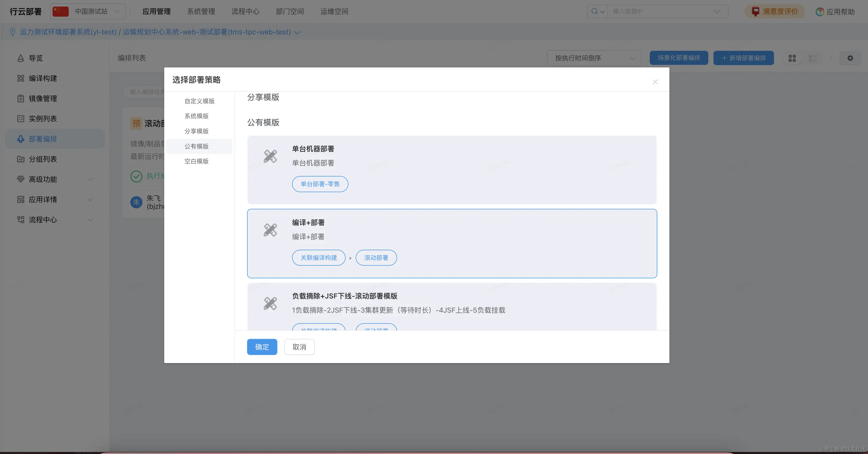The height and width of the screenshot is (454, 868).
Task: Click the grid view layout icon
Action: pyautogui.click(x=792, y=58)
